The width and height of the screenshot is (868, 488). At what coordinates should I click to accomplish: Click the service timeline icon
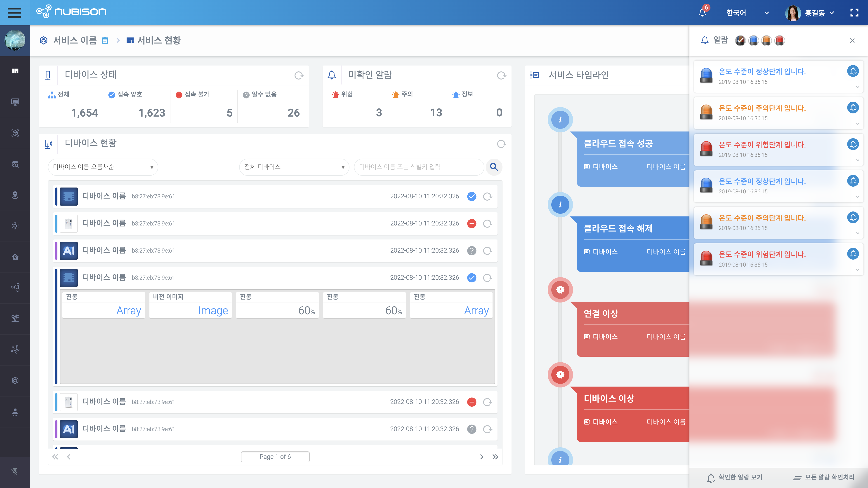coord(535,75)
